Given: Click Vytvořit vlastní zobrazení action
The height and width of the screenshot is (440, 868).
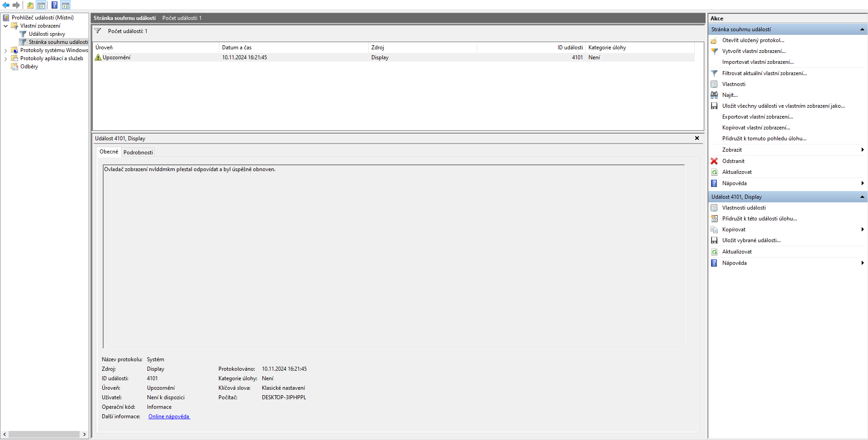Looking at the screenshot, I should (x=754, y=51).
